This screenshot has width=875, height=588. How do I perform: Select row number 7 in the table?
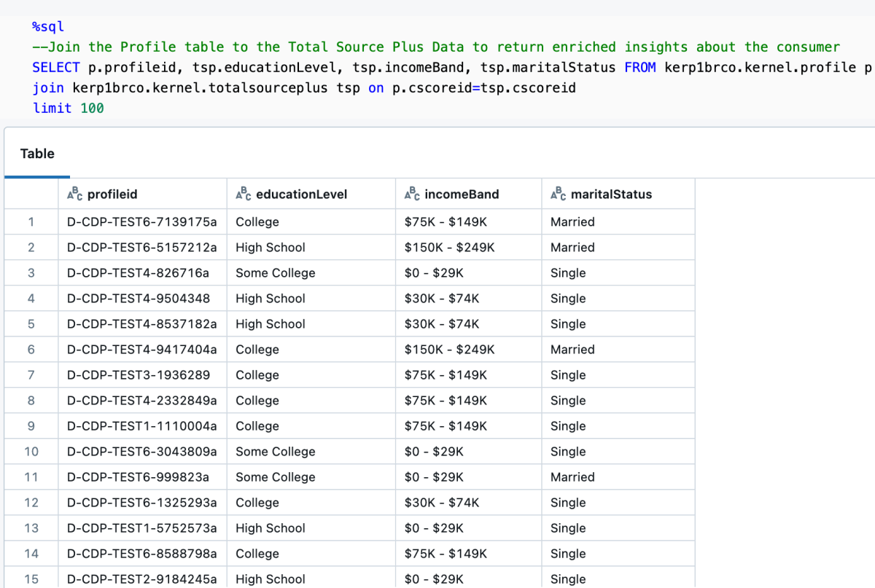coord(31,375)
